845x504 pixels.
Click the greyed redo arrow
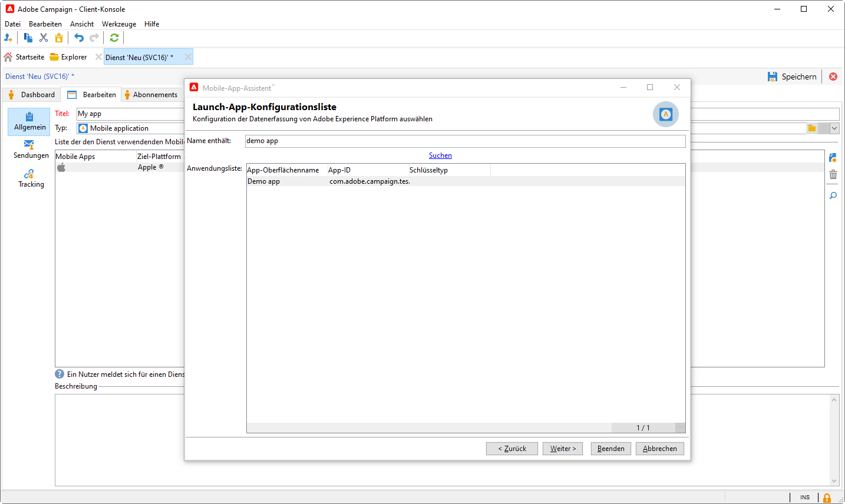coord(94,38)
